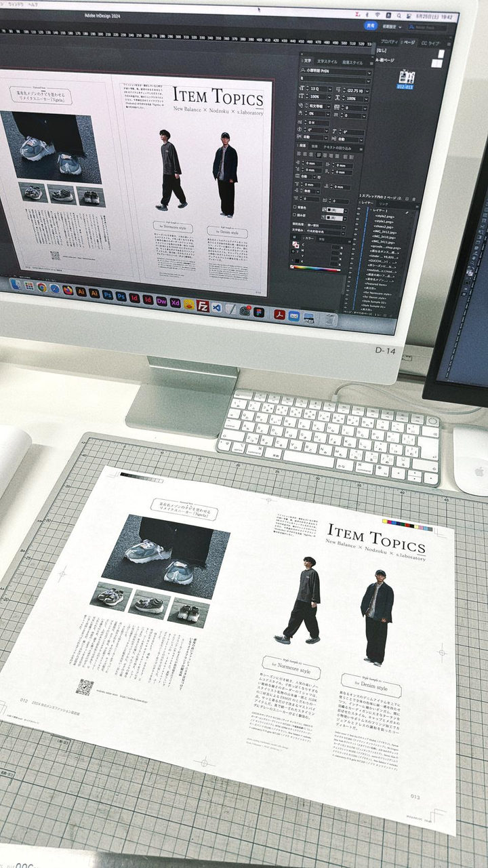
Task: Select the 012-013 spread thumbnail in Pages panel
Action: (x=407, y=77)
